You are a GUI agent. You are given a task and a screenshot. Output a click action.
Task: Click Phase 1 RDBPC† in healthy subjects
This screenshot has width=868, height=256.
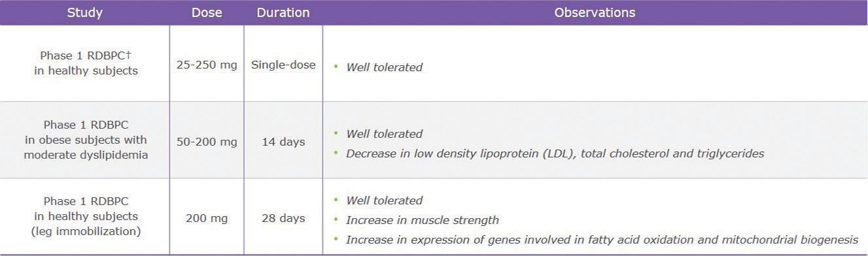(86, 63)
